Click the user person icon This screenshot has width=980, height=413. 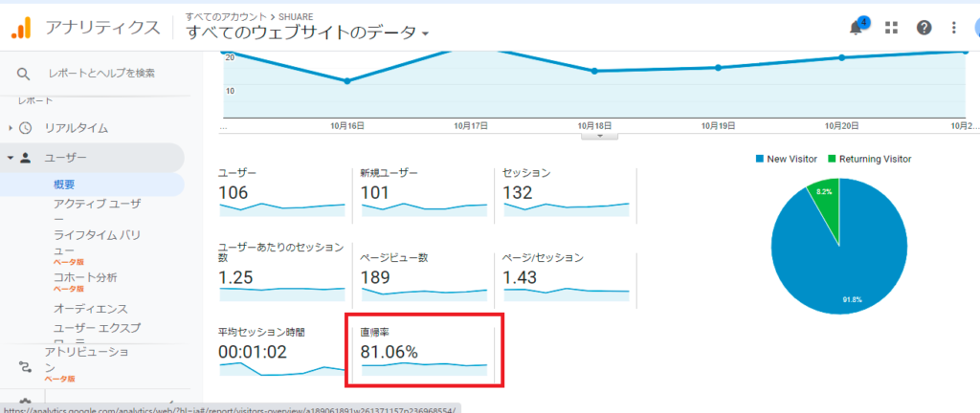click(26, 158)
